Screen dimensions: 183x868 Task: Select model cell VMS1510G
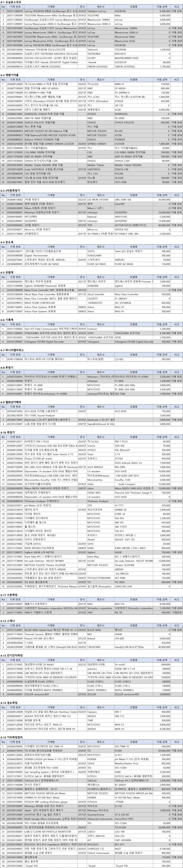(133, 217)
